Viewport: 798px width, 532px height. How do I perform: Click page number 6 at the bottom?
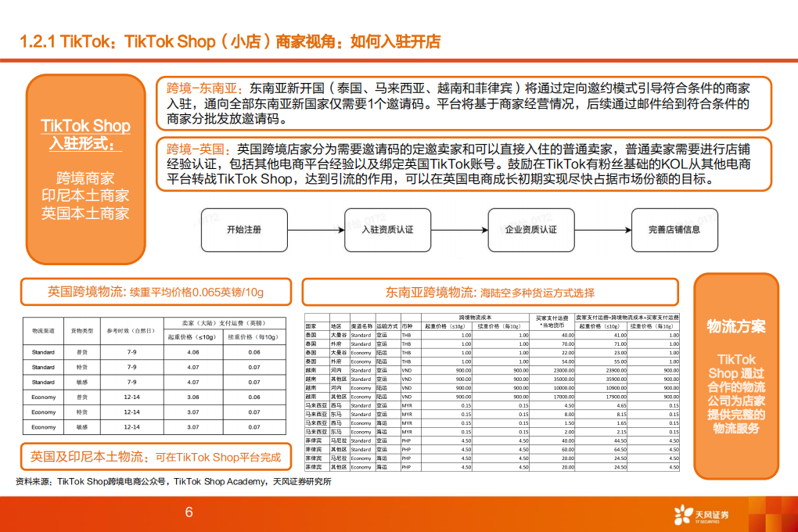coord(190,512)
